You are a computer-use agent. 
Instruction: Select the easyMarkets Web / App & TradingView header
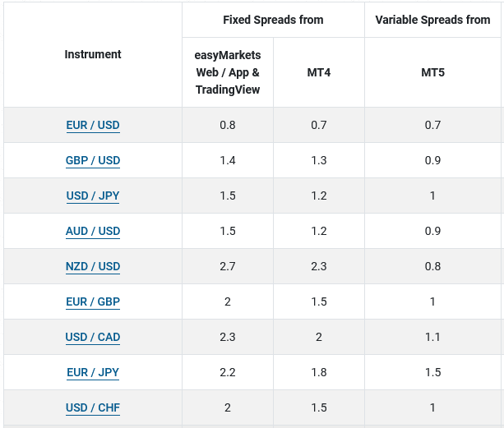point(228,72)
